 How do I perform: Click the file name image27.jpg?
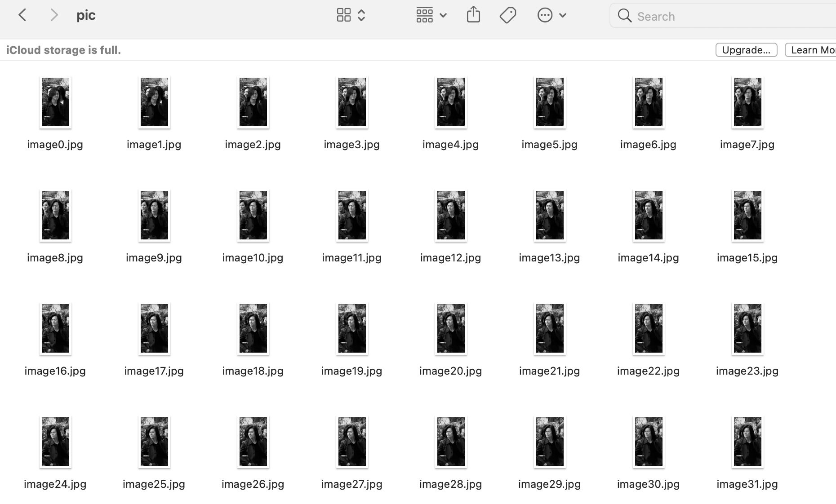pyautogui.click(x=351, y=484)
